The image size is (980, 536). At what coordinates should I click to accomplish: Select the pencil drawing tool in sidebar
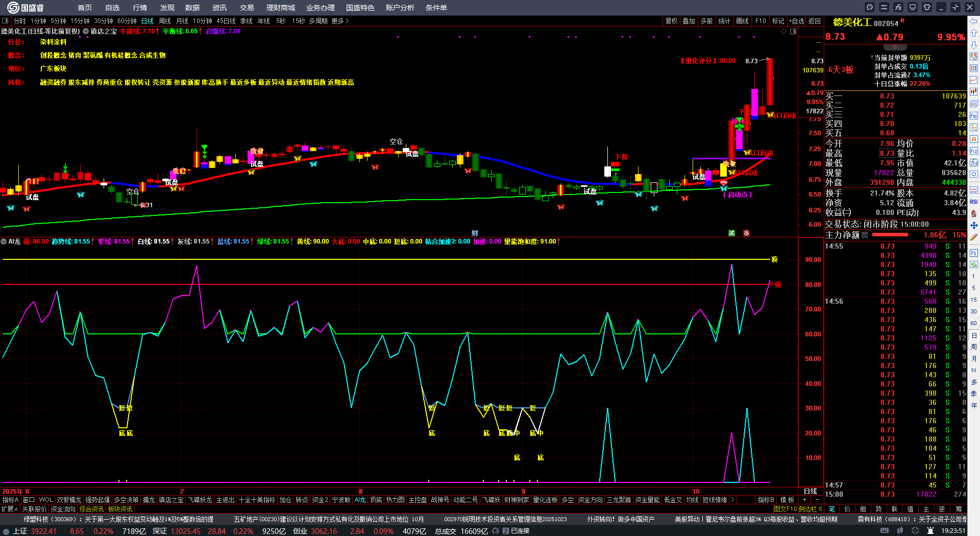(x=974, y=237)
